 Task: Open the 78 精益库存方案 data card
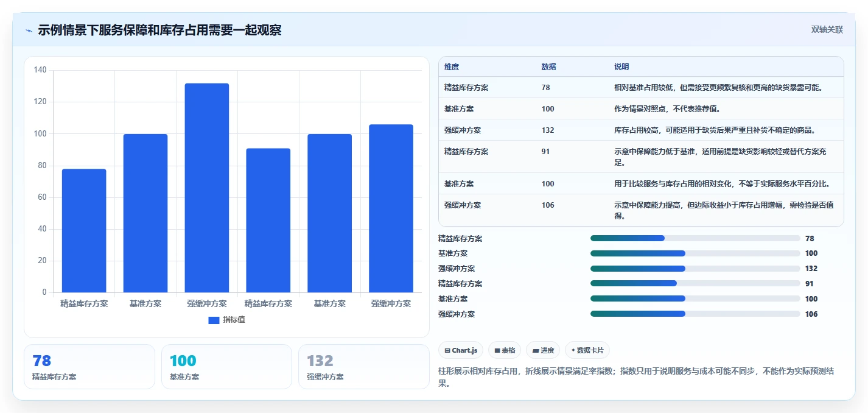89,367
